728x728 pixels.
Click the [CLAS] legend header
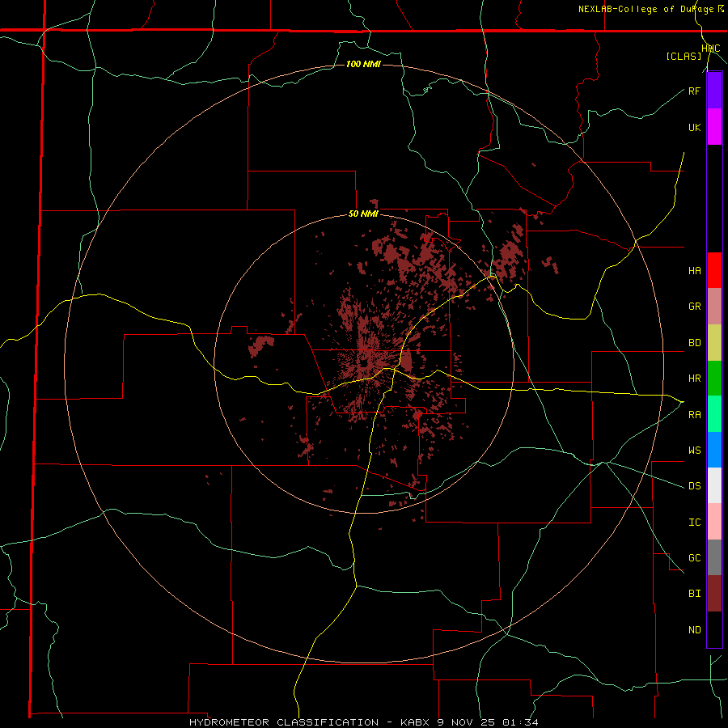pyautogui.click(x=684, y=56)
